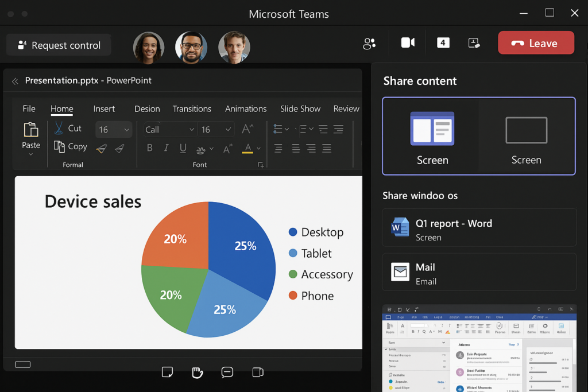588x392 pixels.
Task: Click the Device sales slide title
Action: click(93, 201)
